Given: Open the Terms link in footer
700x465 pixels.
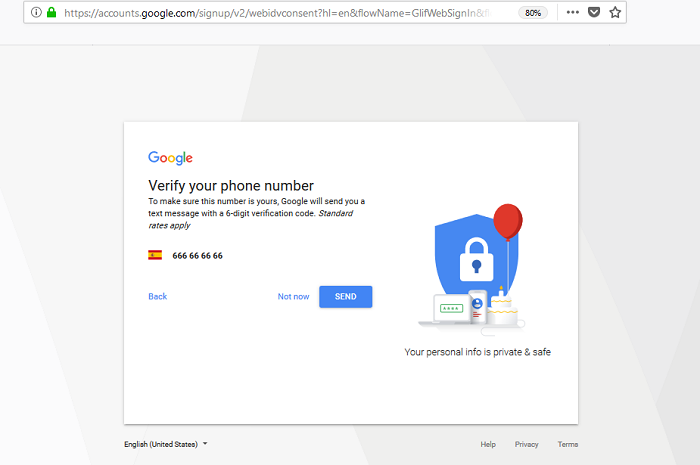Looking at the screenshot, I should point(567,444).
